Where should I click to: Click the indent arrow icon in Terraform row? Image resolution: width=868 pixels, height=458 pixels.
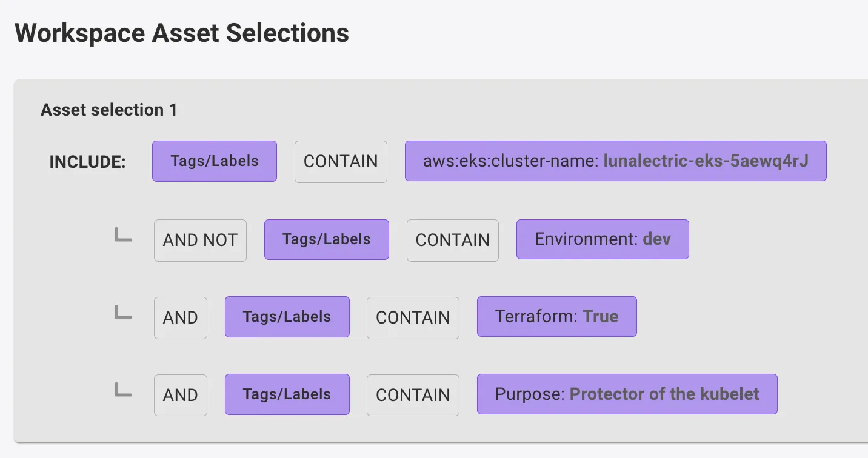pos(123,313)
